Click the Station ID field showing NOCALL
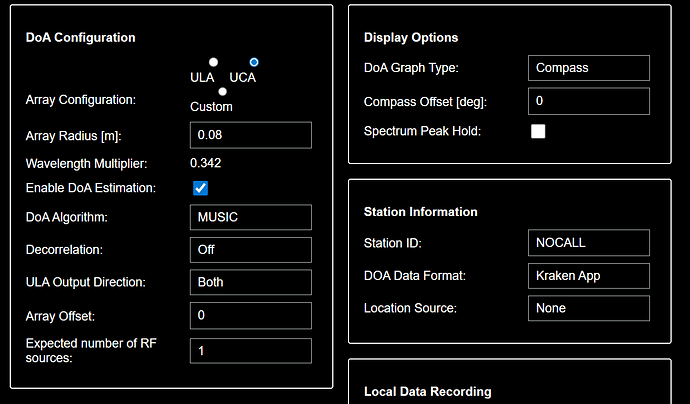Viewport: 690px width, 404px height. (x=588, y=243)
